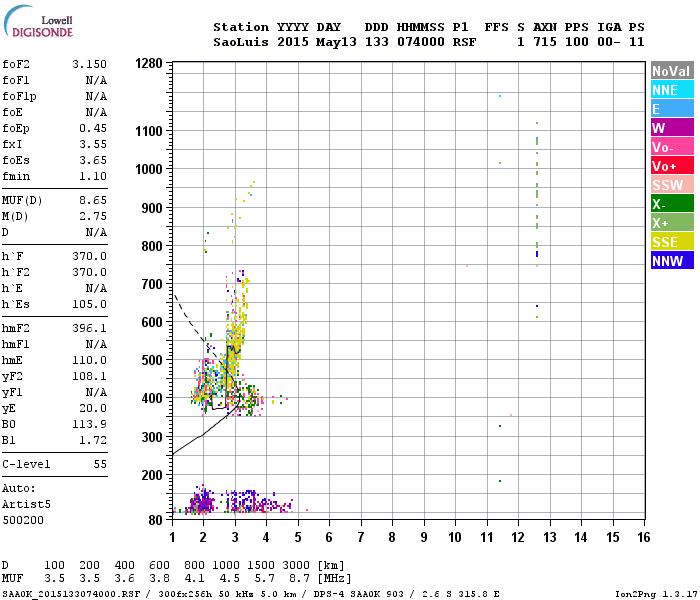700x600 pixels.
Task: Click the 500200 version number
Action: pyautogui.click(x=23, y=520)
